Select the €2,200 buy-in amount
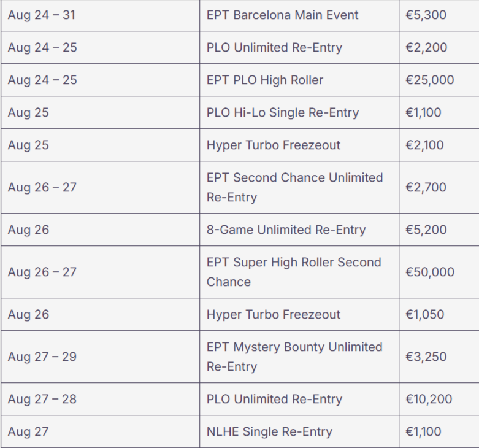The width and height of the screenshot is (479, 448). click(x=426, y=47)
